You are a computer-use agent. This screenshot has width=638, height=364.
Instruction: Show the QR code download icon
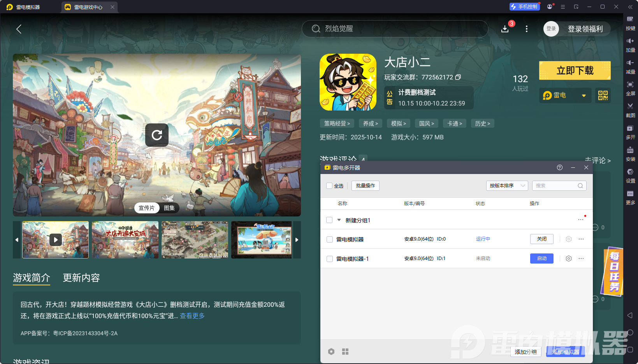pyautogui.click(x=603, y=95)
